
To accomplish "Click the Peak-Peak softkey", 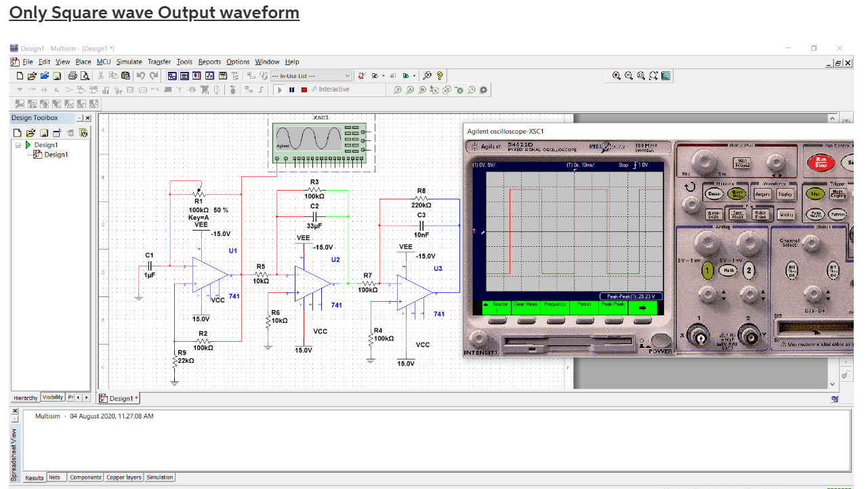I will (613, 307).
